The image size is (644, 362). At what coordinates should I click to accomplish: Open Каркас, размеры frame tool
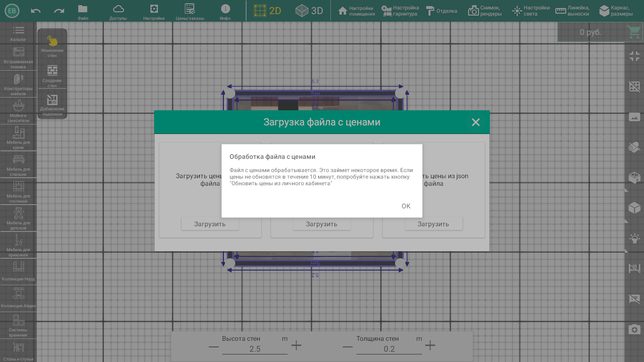coord(616,10)
